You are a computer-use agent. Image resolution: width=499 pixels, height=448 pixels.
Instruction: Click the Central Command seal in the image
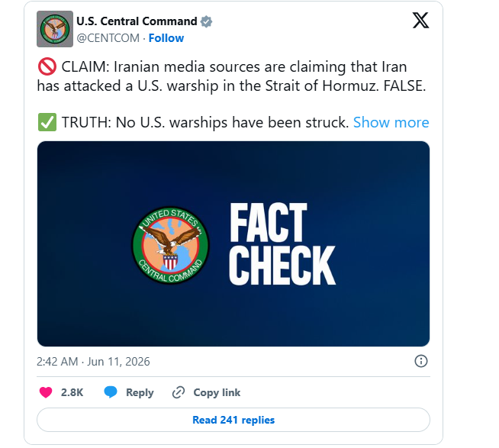coord(171,245)
